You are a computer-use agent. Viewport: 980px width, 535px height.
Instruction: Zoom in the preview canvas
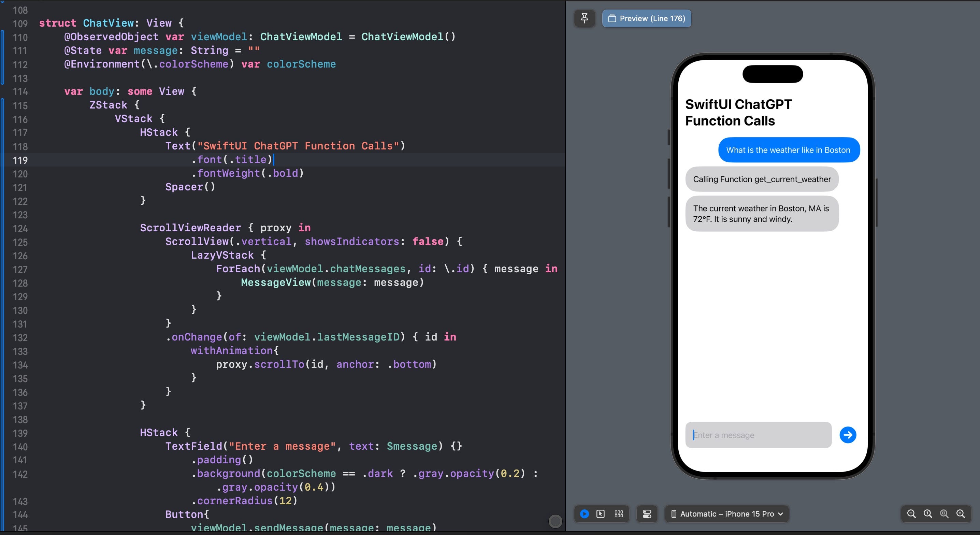(x=961, y=514)
